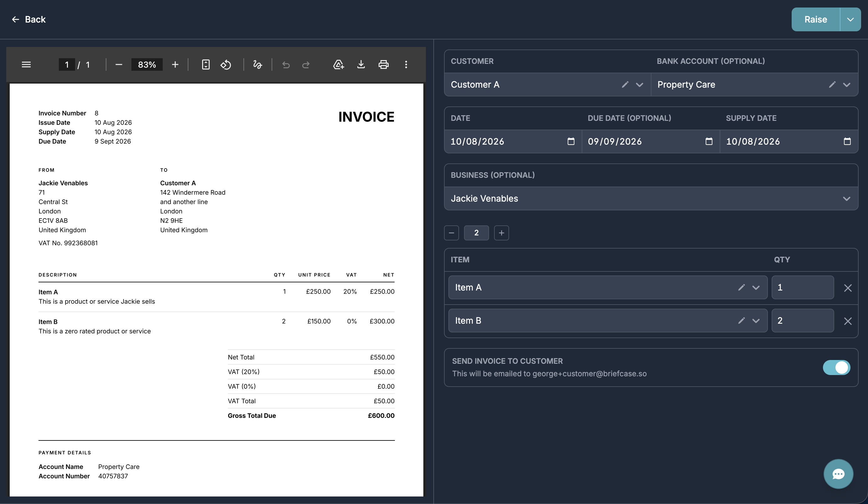The image size is (868, 504).
Task: Edit Item B using the pencil icon
Action: click(742, 320)
